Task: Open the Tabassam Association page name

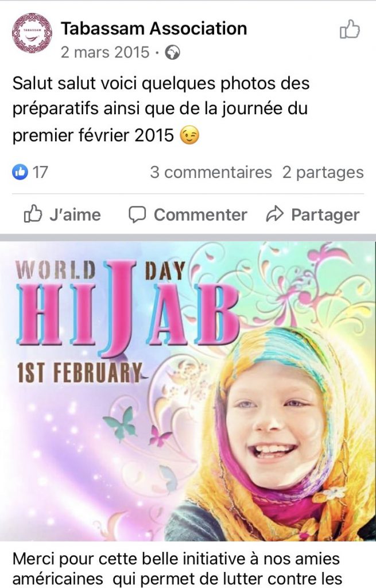Action: (154, 29)
